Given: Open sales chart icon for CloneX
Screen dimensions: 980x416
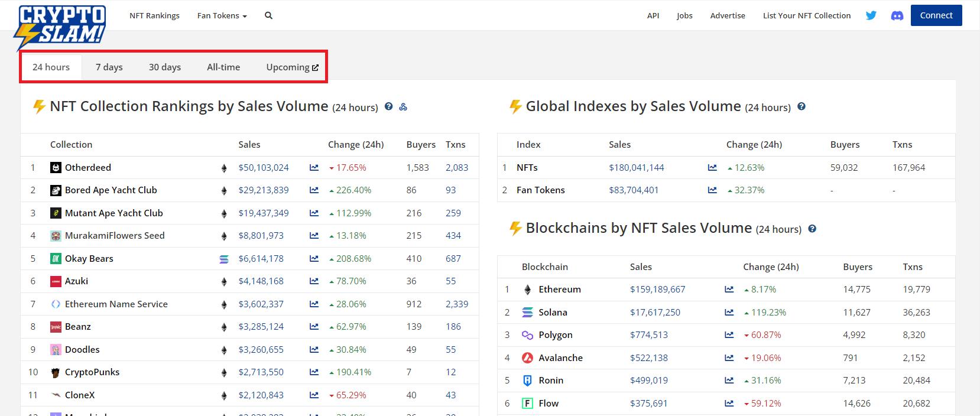Looking at the screenshot, I should coord(314,395).
